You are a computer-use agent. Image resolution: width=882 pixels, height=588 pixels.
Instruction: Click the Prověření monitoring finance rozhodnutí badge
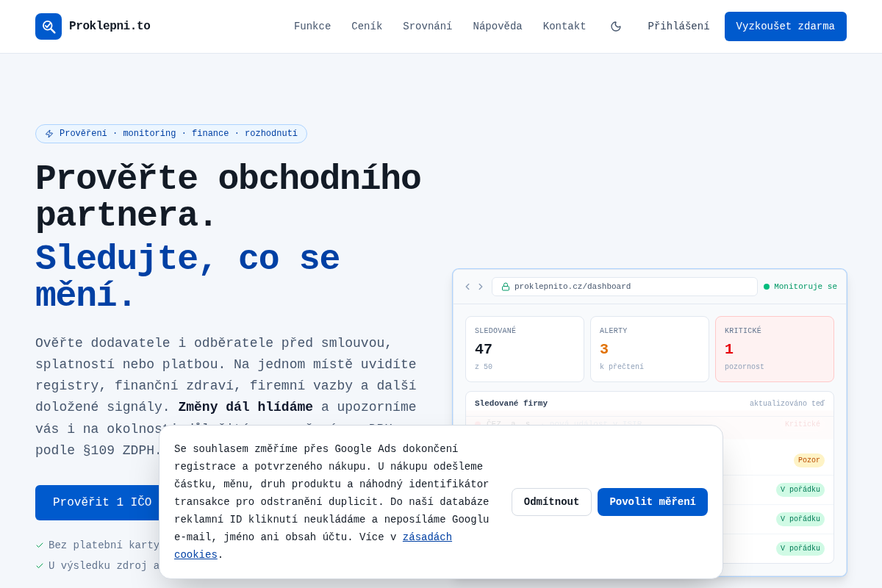click(x=171, y=134)
